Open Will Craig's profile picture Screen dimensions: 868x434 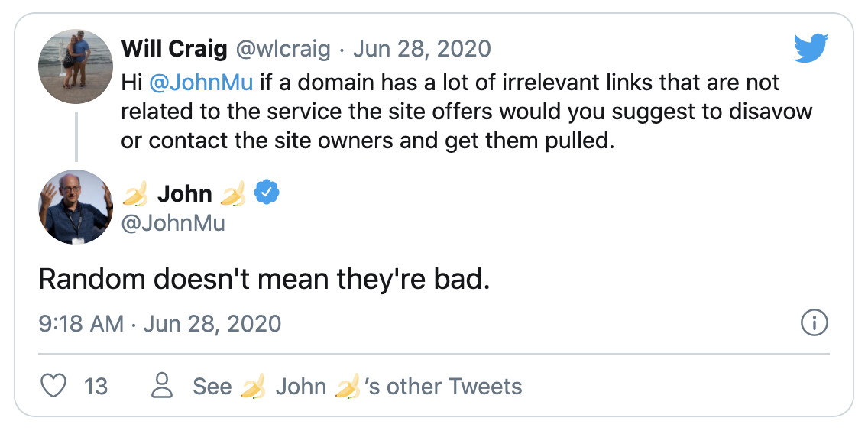point(76,66)
